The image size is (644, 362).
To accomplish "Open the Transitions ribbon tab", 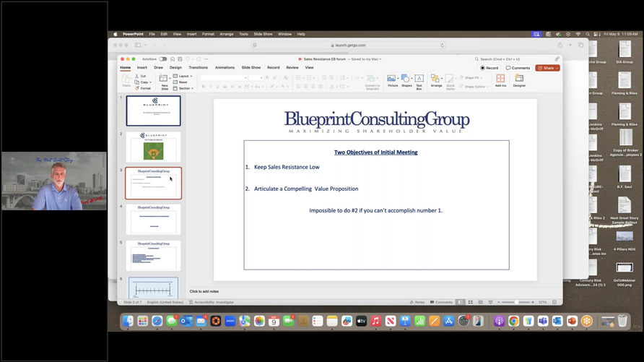I will click(198, 67).
